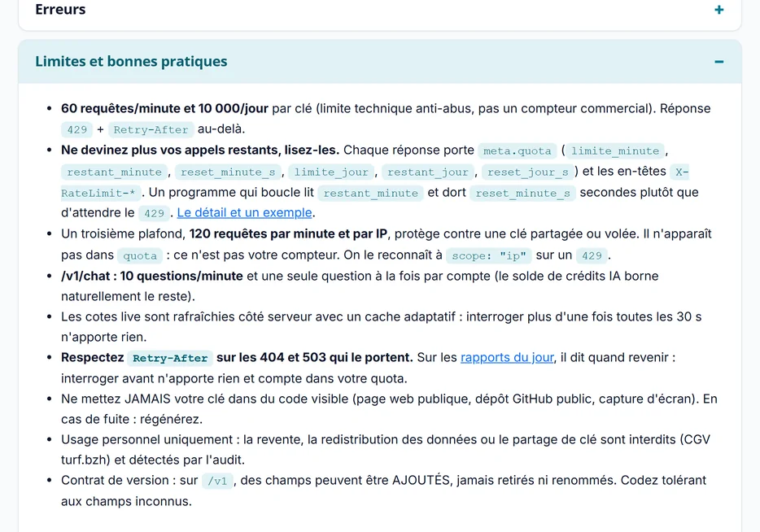Select bold sentence Ne devinez plus vos appels restants

[199, 150]
